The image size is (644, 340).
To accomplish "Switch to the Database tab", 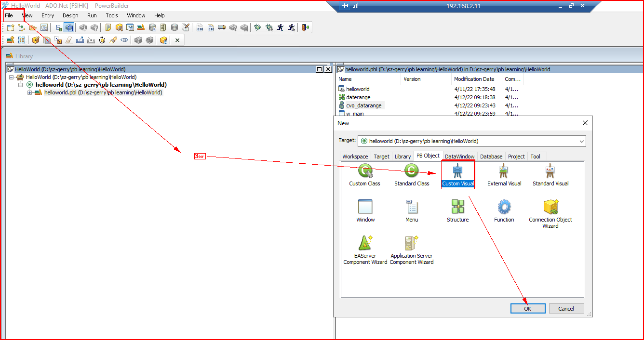I will tap(491, 157).
